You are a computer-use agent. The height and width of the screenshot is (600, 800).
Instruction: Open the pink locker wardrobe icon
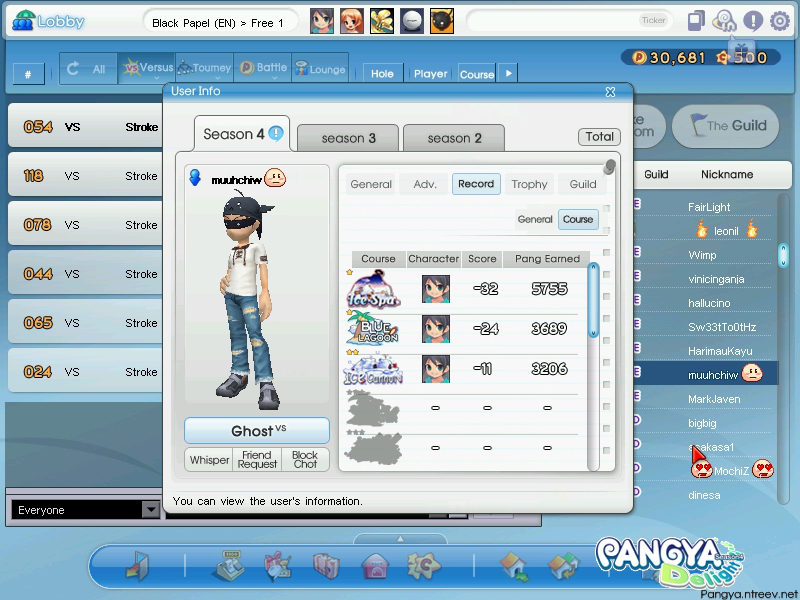327,565
